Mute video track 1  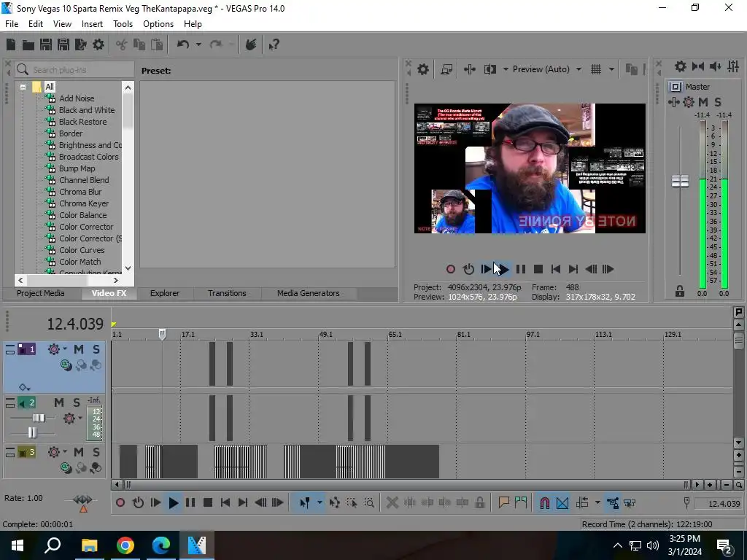coord(79,349)
